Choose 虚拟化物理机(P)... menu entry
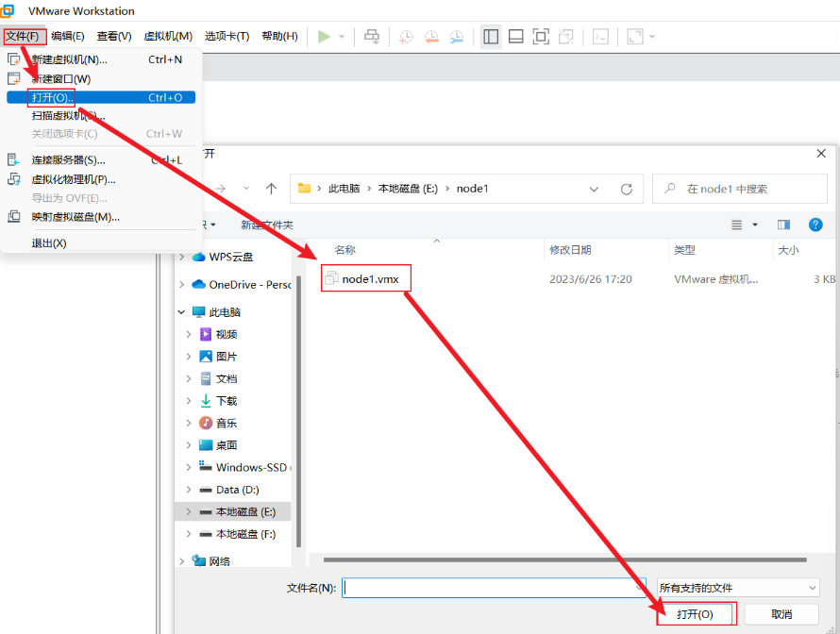The height and width of the screenshot is (634, 840). (101, 179)
